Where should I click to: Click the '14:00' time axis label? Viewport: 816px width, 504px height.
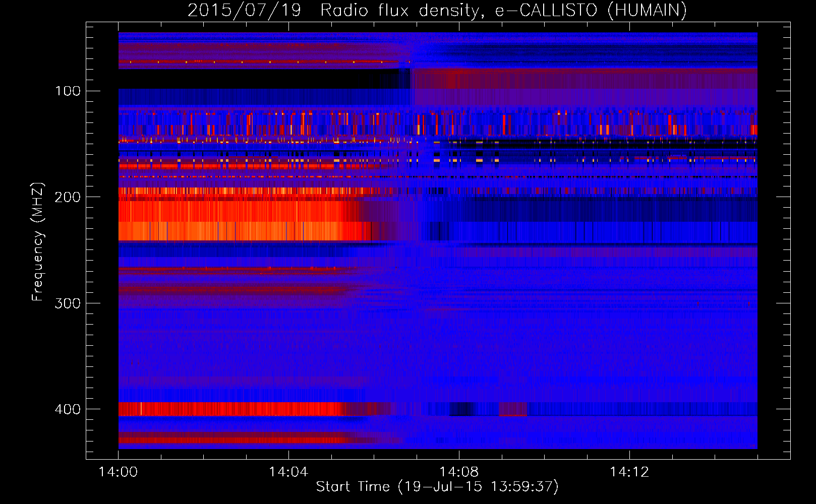(x=118, y=472)
